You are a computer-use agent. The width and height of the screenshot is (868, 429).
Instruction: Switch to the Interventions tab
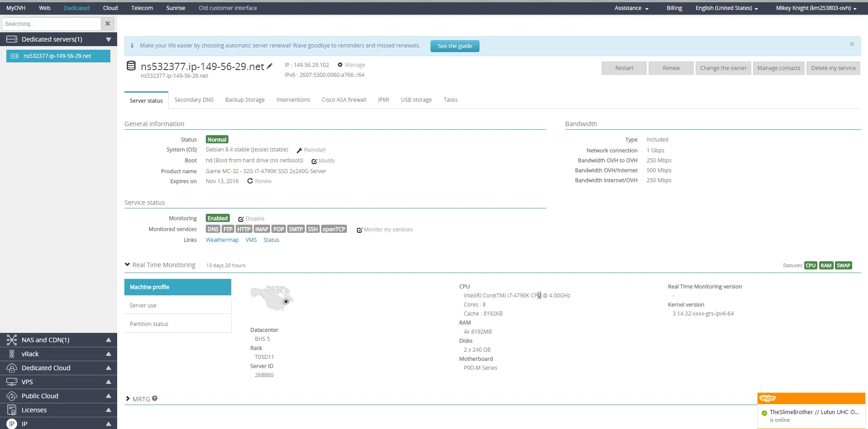click(293, 100)
